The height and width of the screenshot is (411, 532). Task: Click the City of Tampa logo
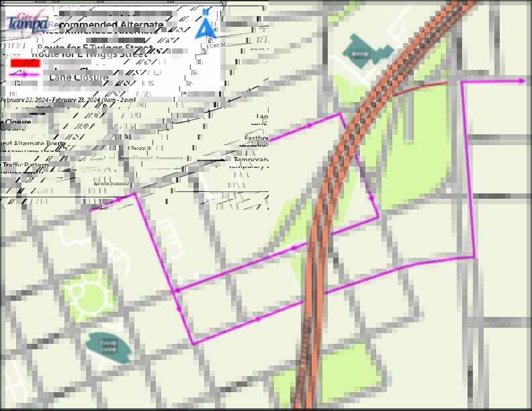point(27,23)
